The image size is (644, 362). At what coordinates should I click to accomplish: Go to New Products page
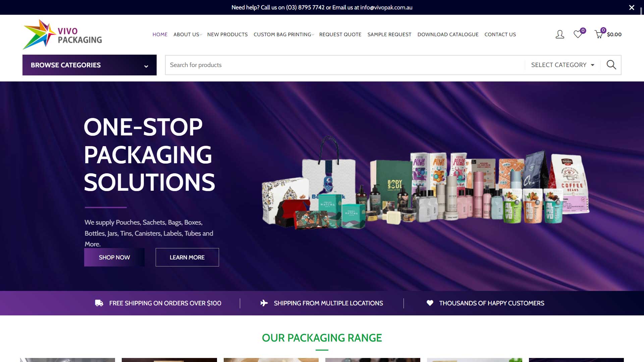pyautogui.click(x=227, y=35)
